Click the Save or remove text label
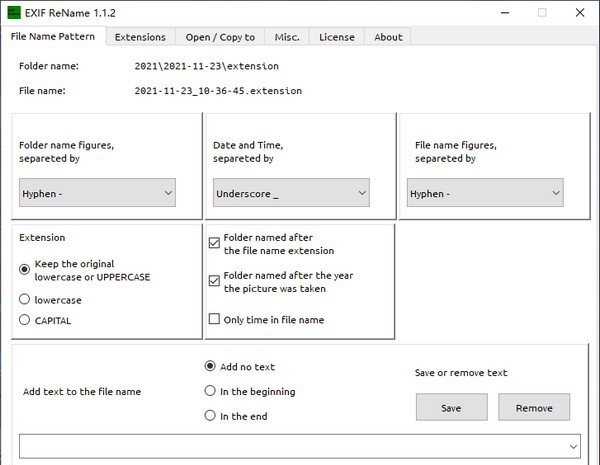 (461, 373)
